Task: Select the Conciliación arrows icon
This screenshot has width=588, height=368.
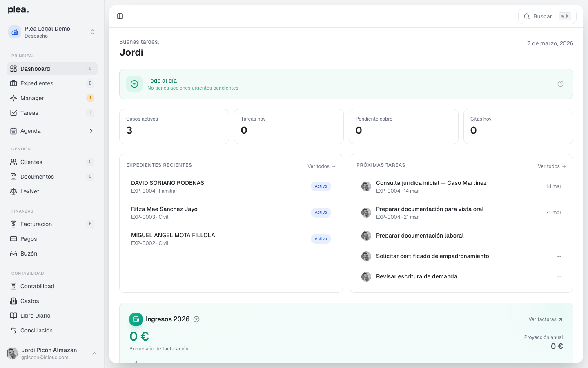Action: coord(13,330)
